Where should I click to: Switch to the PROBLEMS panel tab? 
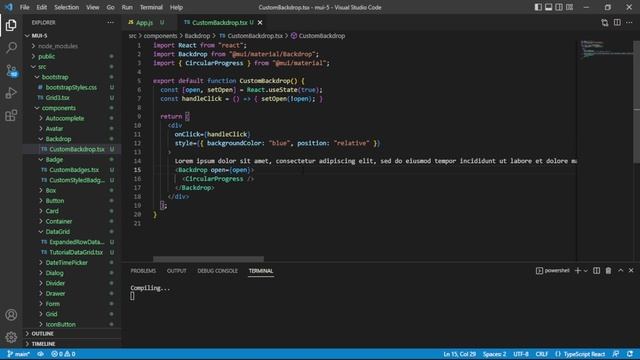[143, 271]
